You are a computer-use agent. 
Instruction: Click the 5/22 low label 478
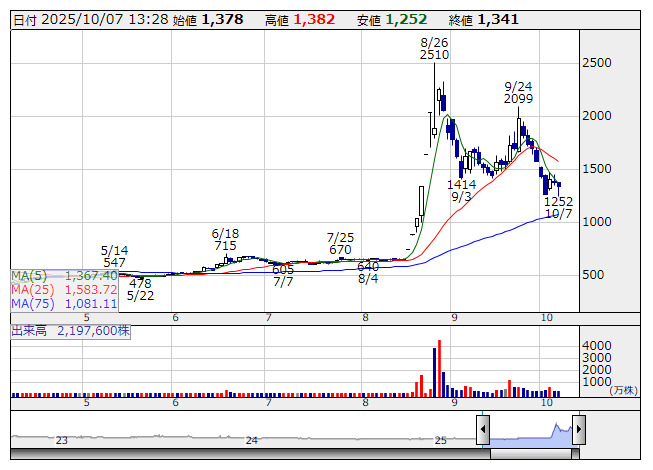(x=140, y=283)
